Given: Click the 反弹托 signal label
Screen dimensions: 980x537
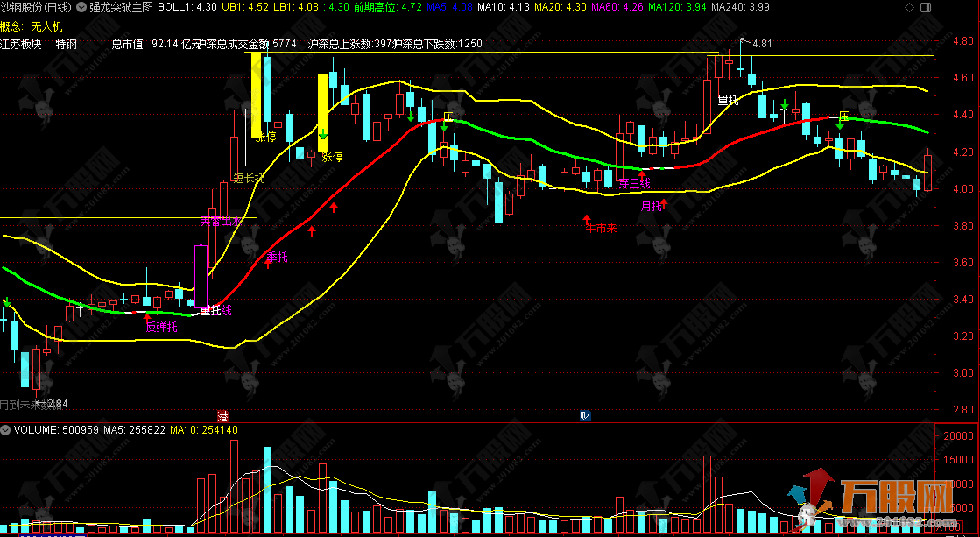Looking at the screenshot, I should pos(162,327).
